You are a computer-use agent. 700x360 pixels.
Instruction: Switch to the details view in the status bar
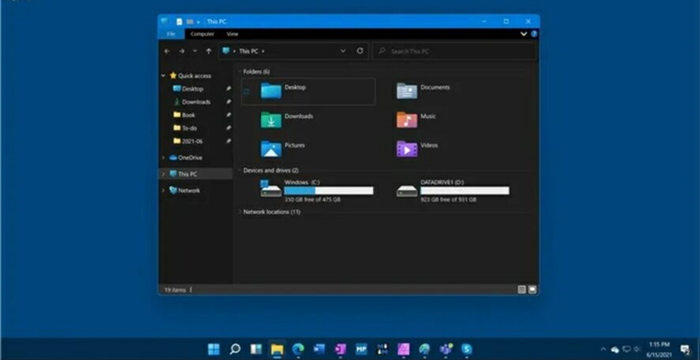coord(521,289)
